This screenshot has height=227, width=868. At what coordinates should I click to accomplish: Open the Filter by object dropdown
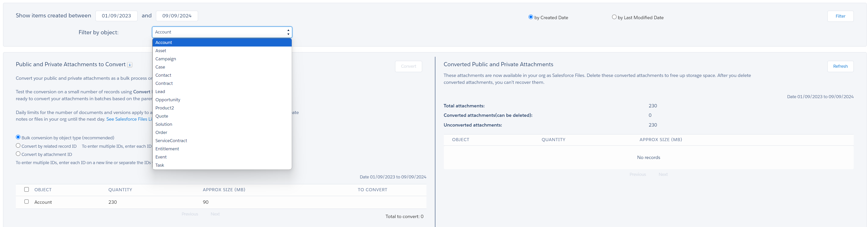coord(222,32)
